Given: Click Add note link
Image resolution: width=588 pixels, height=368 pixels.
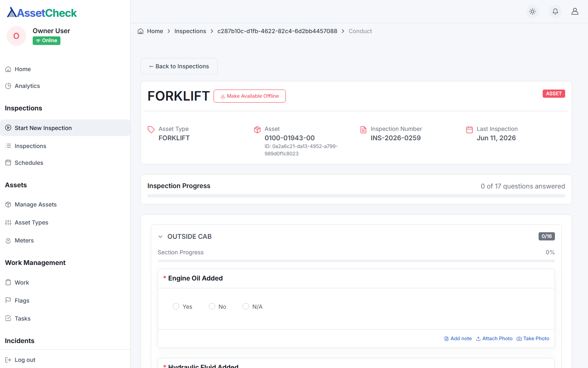Looking at the screenshot, I should (458, 339).
